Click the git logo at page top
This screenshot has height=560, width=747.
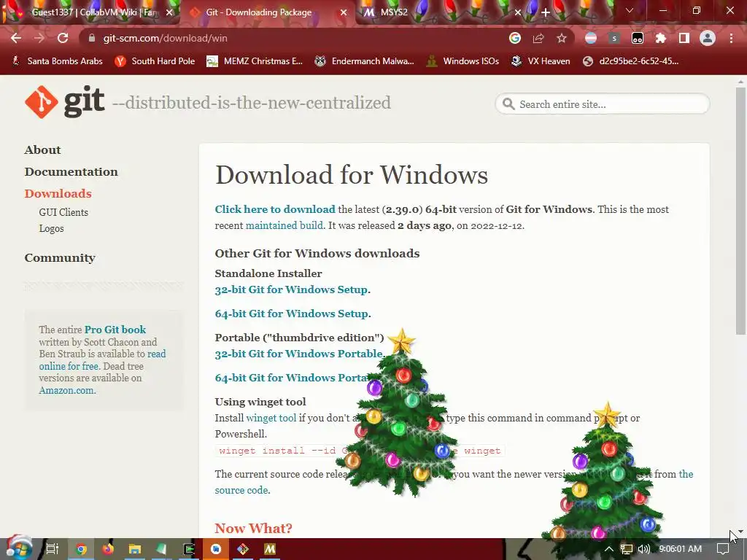coord(65,102)
